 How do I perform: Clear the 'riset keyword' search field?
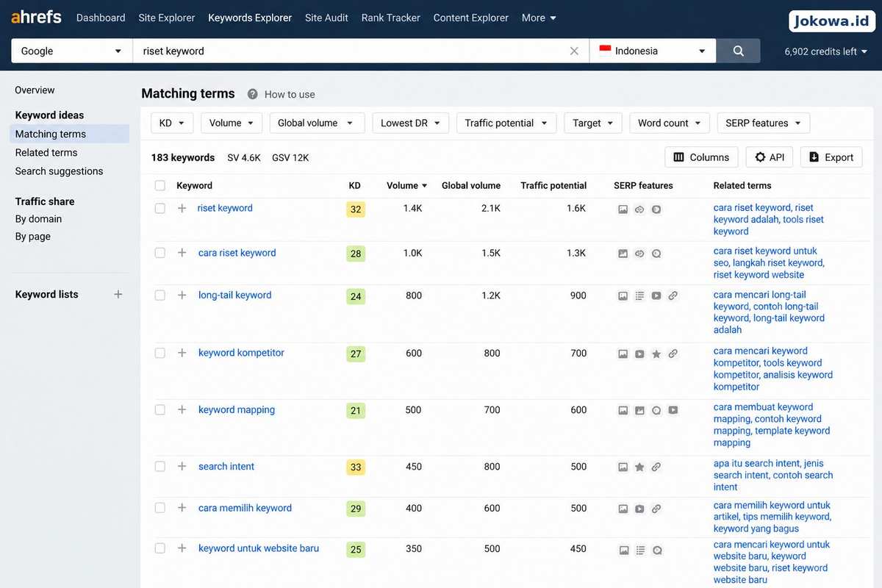tap(574, 51)
